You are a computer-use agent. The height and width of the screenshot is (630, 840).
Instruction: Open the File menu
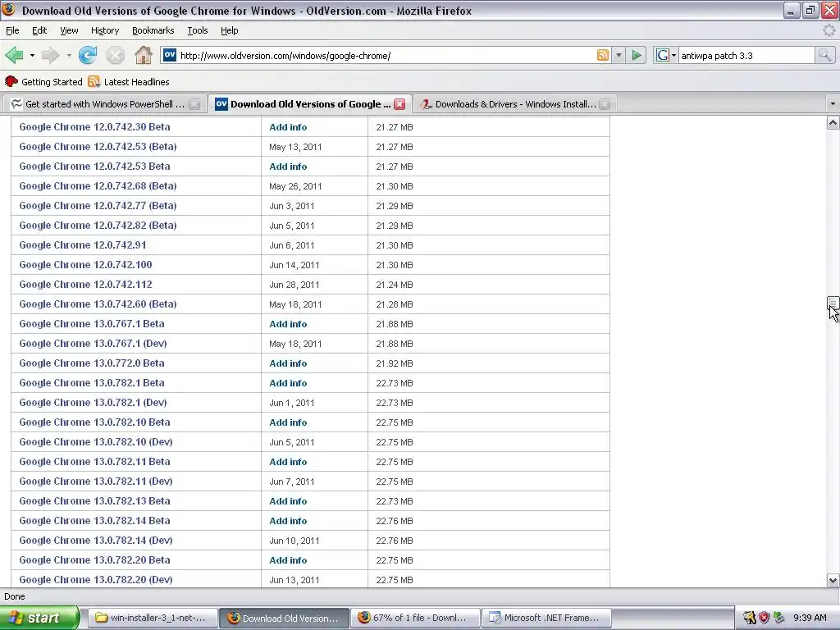(12, 30)
